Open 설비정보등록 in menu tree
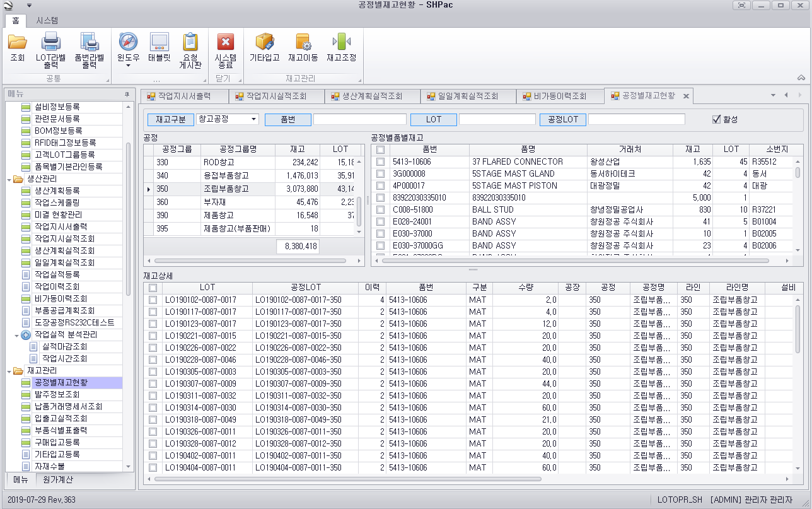Image resolution: width=812 pixels, height=509 pixels. coord(57,107)
